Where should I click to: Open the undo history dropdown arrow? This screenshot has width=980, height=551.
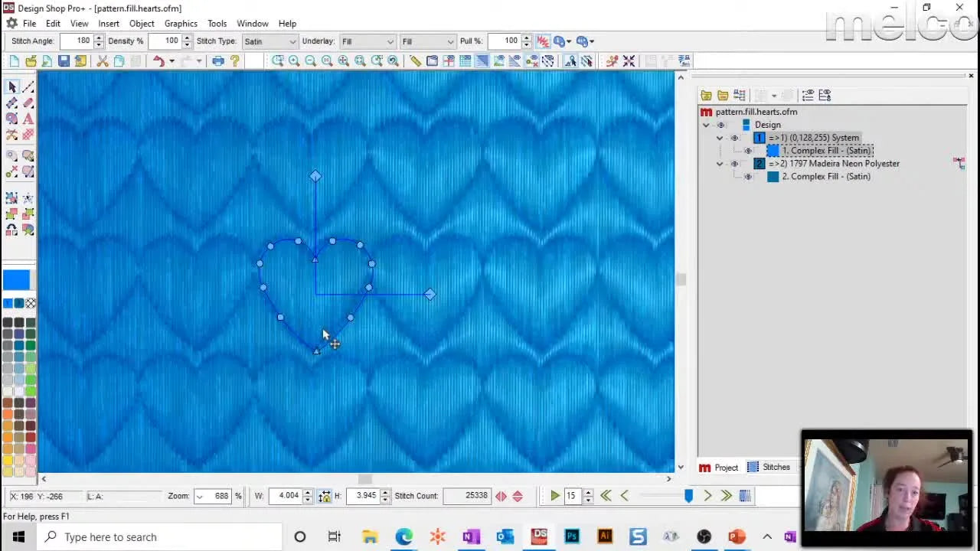tap(171, 61)
